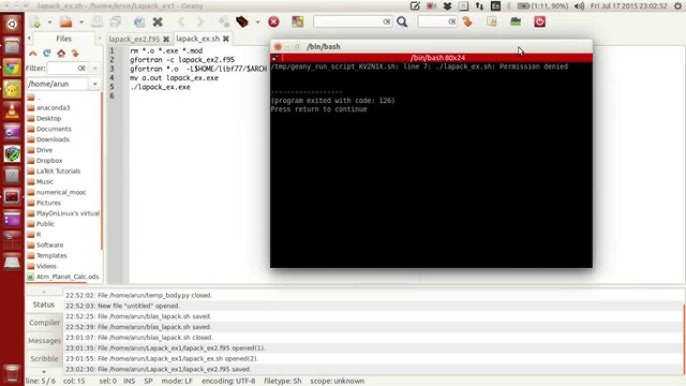Viewport: 686px width, 386px height.
Task: Show next message-window tab below Scribble
Action: 44,371
